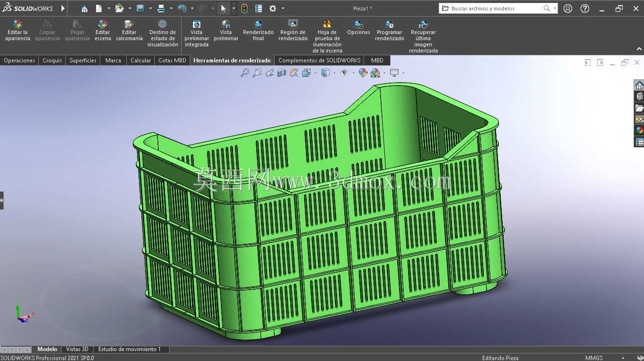The image size is (644, 361).
Task: Open Custom Properties in task pane
Action: [x=639, y=142]
